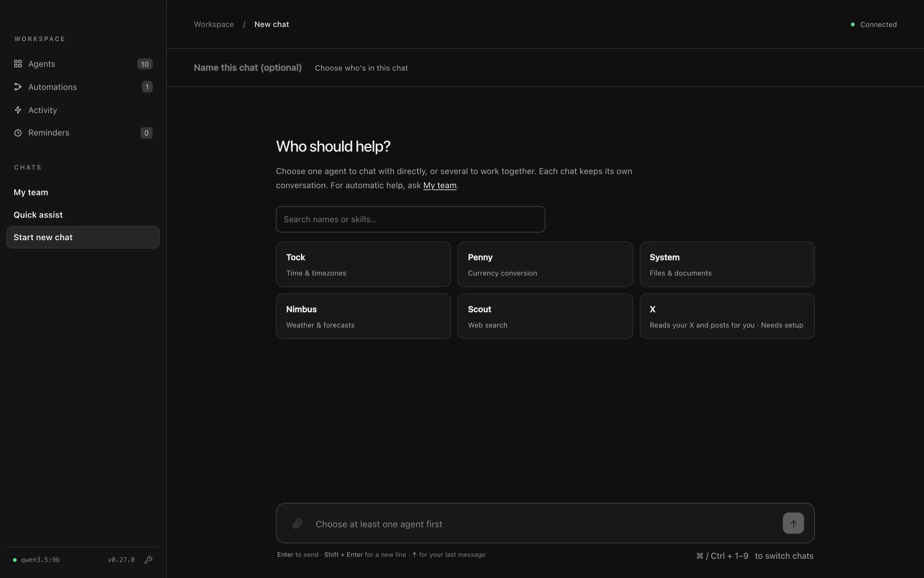The width and height of the screenshot is (924, 578).
Task: Click the Needs setup text on X card
Action: click(x=782, y=325)
